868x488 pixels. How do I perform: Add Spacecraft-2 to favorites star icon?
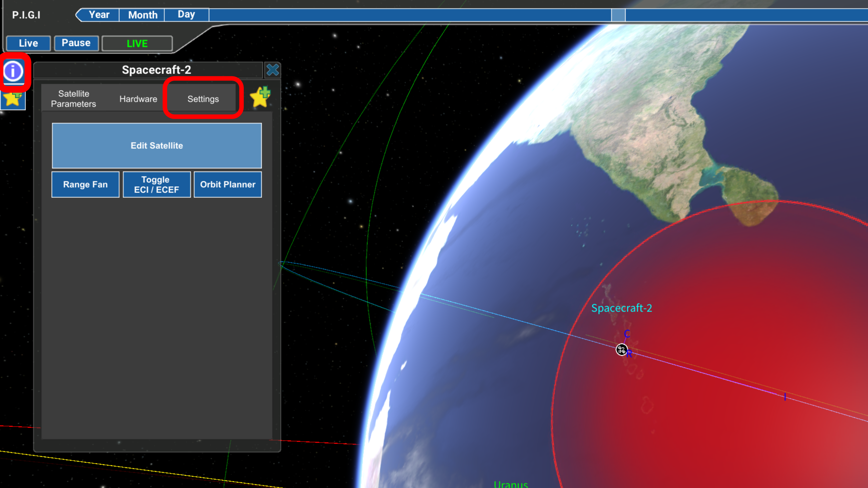click(x=260, y=97)
